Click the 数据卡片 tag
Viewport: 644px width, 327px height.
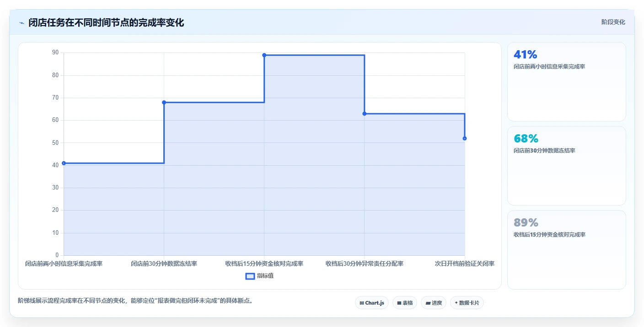(467, 303)
